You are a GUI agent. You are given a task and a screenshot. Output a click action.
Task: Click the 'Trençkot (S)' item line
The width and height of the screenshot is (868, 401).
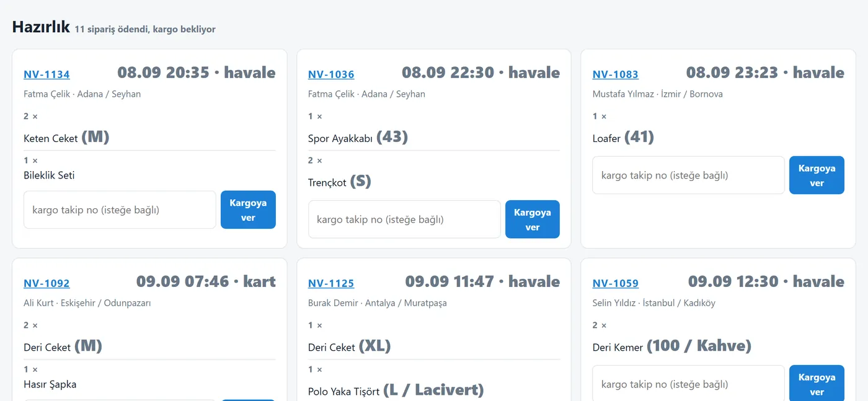pyautogui.click(x=339, y=182)
